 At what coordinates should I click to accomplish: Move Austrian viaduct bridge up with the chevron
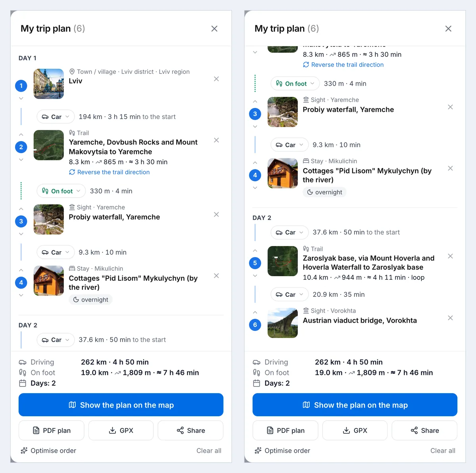point(255,312)
